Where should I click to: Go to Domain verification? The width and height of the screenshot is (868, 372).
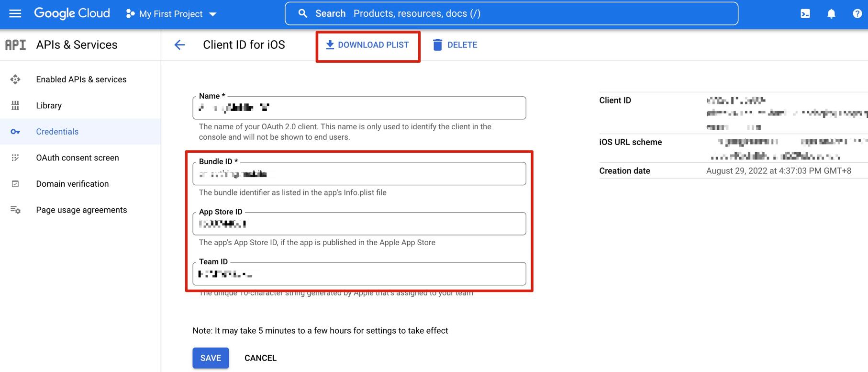(x=72, y=184)
